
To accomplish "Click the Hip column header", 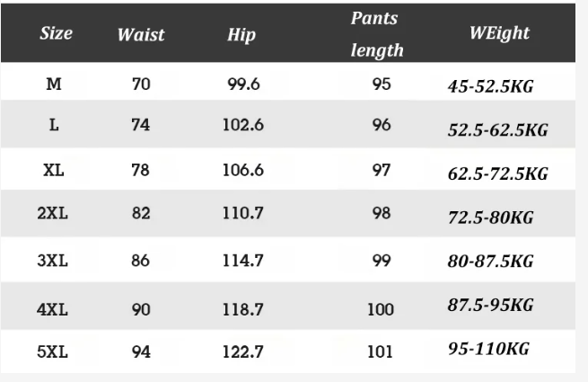I will (241, 35).
